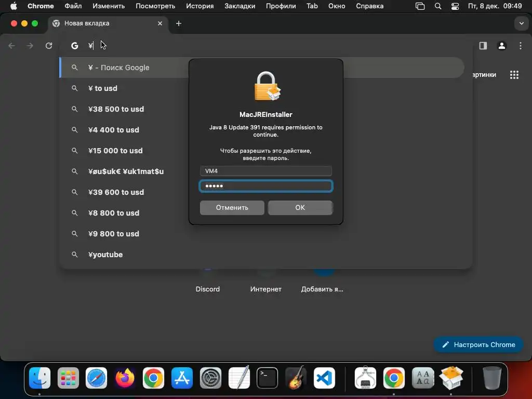Open the Окно menu
The image size is (532, 399).
coord(337,6)
